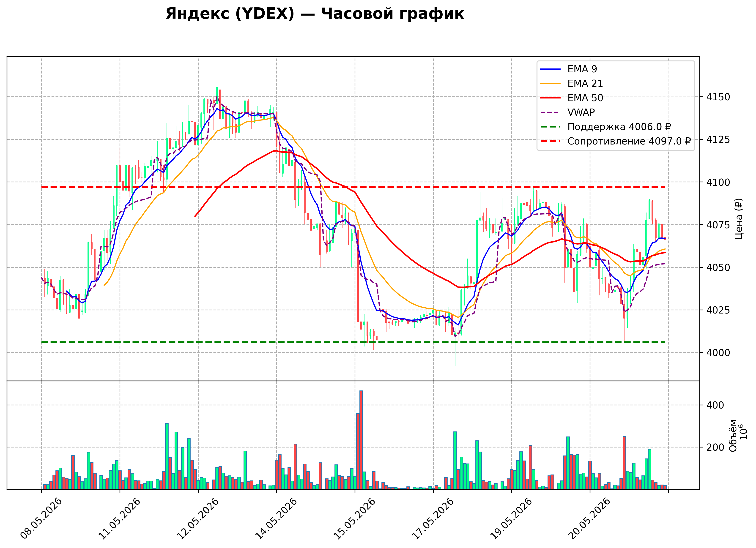Click legend label Поддержка 4006.0 ₽
The height and width of the screenshot is (548, 756).
[619, 127]
